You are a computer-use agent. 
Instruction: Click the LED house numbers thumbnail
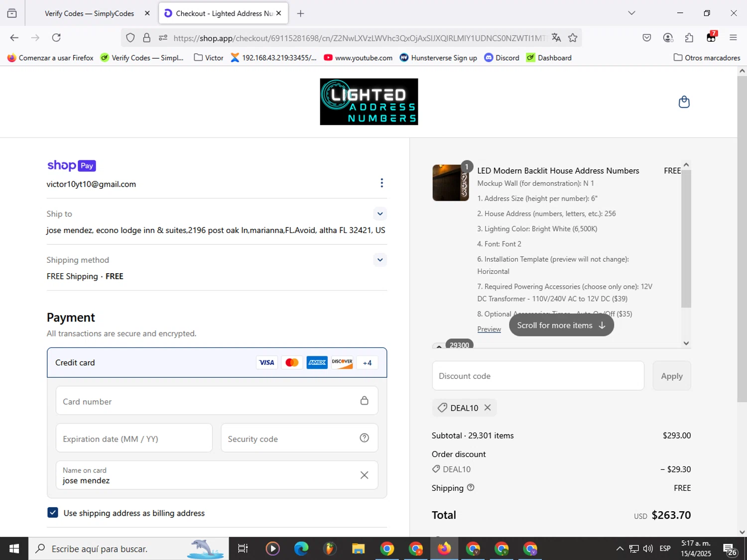click(x=451, y=183)
